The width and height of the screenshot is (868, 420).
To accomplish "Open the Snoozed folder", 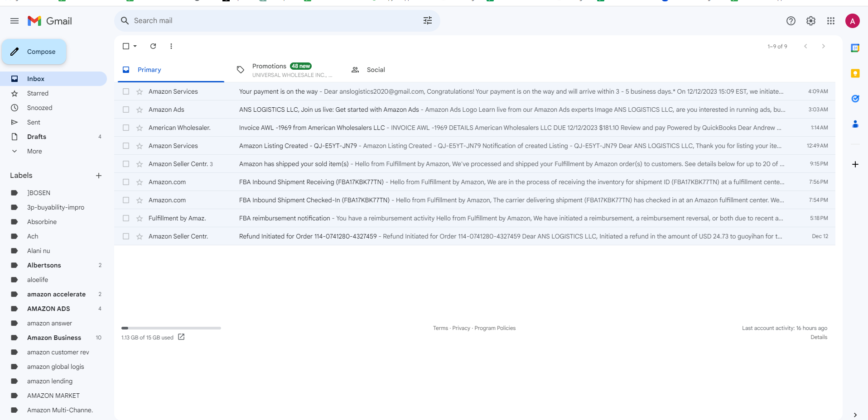I will 53,108.
